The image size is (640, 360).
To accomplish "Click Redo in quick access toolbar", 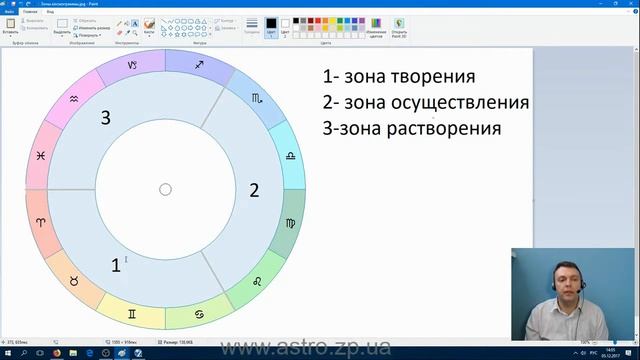I will pos(28,4).
